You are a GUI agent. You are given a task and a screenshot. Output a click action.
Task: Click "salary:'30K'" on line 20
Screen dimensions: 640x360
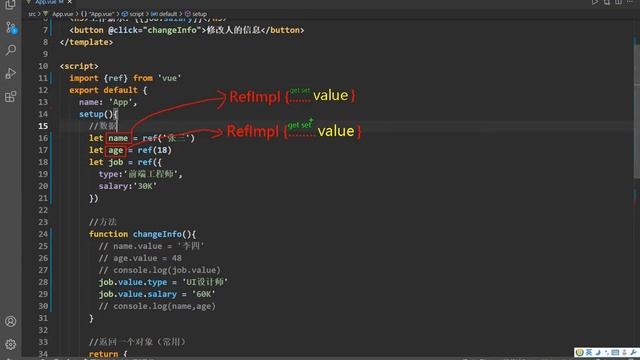tap(128, 186)
